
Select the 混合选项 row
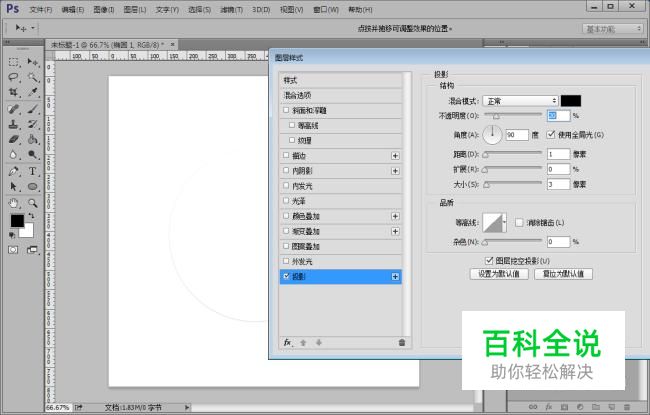coord(341,95)
